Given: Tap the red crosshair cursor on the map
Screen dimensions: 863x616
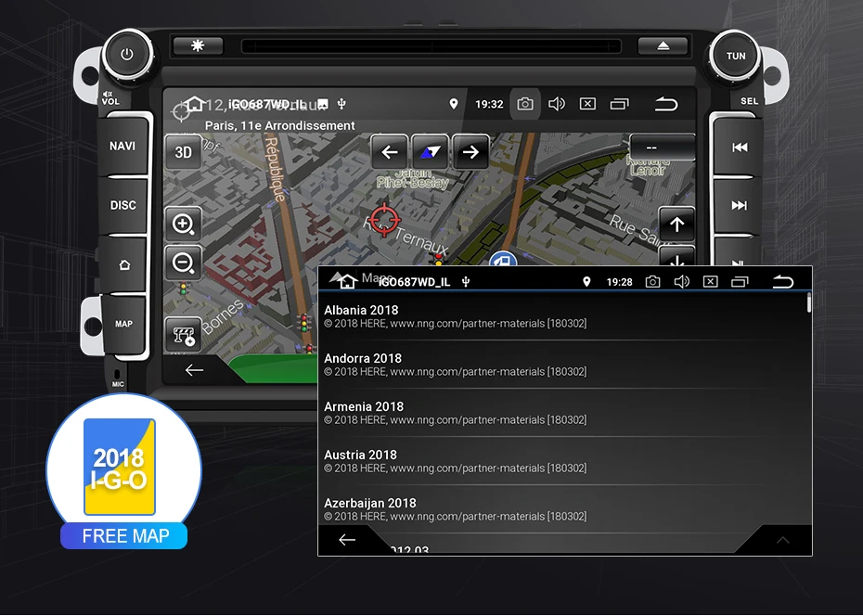Looking at the screenshot, I should pyautogui.click(x=384, y=220).
